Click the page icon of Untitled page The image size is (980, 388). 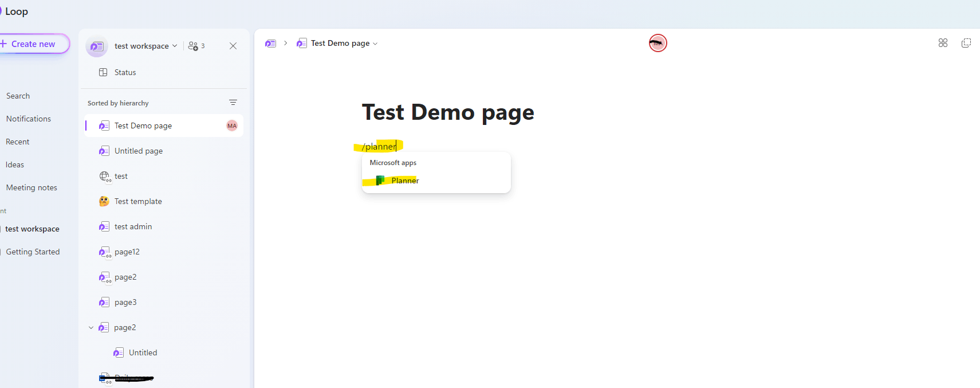pyautogui.click(x=104, y=151)
